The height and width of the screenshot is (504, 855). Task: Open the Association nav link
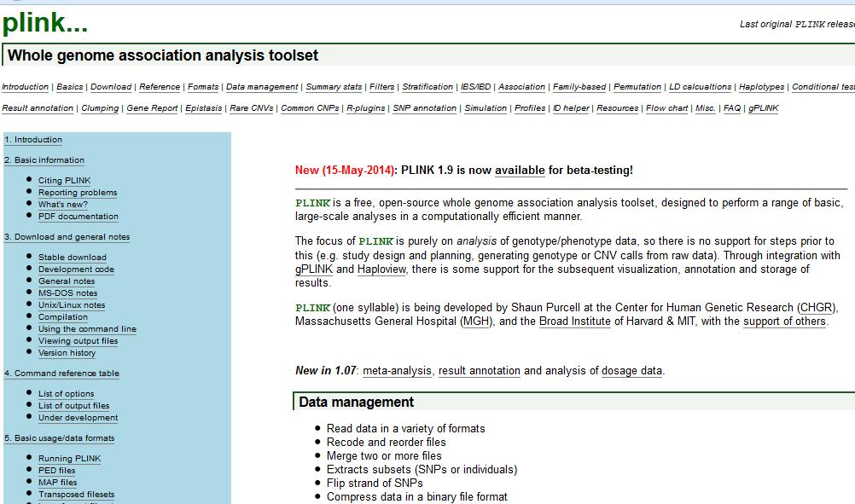pos(521,87)
